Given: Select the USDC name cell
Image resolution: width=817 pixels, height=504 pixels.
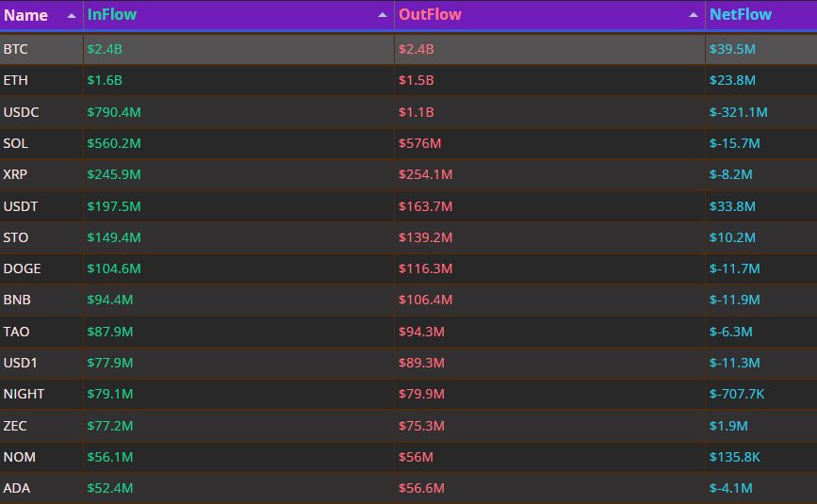Looking at the screenshot, I should pyautogui.click(x=21, y=112).
